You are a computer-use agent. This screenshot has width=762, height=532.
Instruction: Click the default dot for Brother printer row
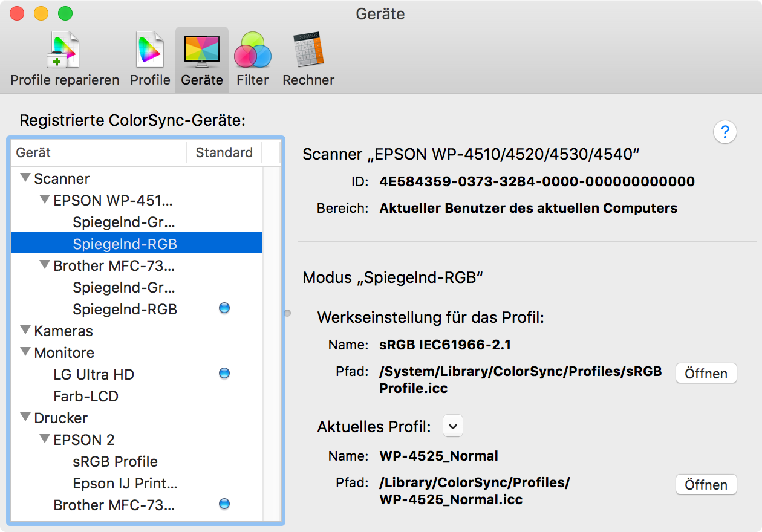tap(224, 504)
